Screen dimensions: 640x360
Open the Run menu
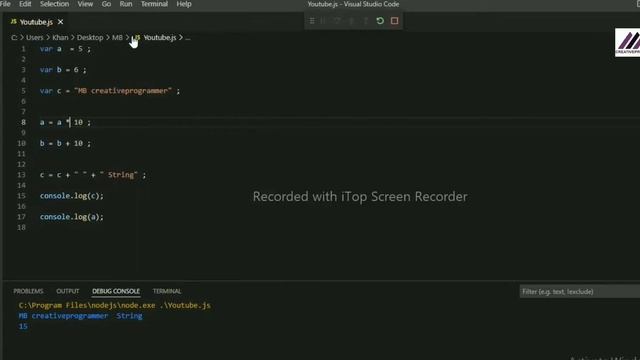click(126, 4)
